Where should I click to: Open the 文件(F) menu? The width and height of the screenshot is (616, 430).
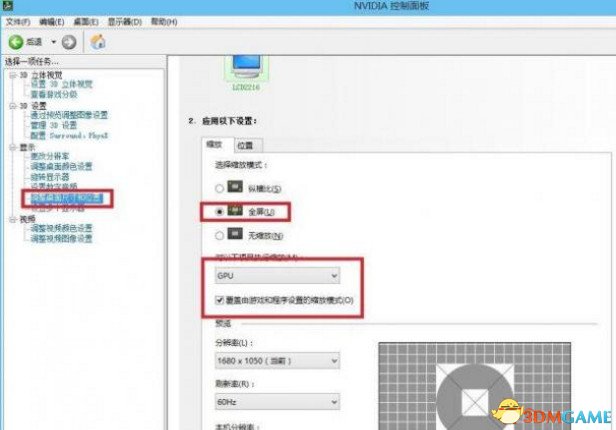18,22
